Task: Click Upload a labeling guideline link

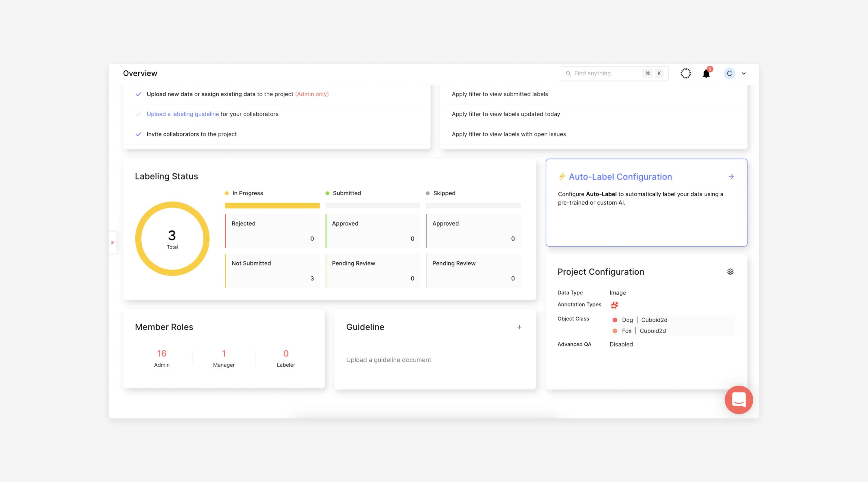Action: [x=183, y=114]
